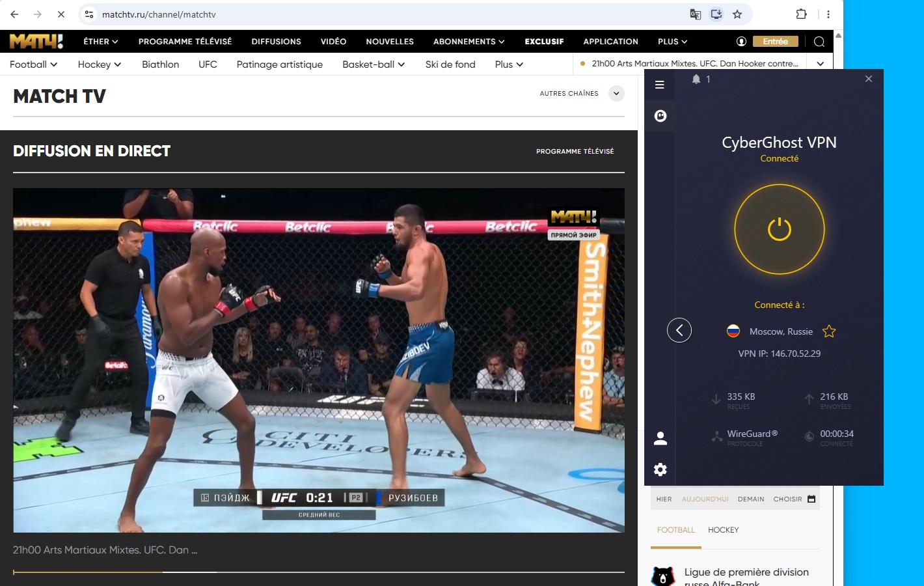Open Biathlon sport link
Viewport: 924px width, 586px height.
click(160, 64)
